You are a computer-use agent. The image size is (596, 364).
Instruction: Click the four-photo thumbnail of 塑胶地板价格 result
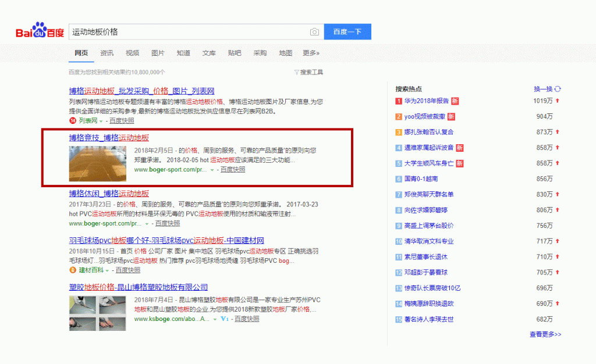[98, 313]
